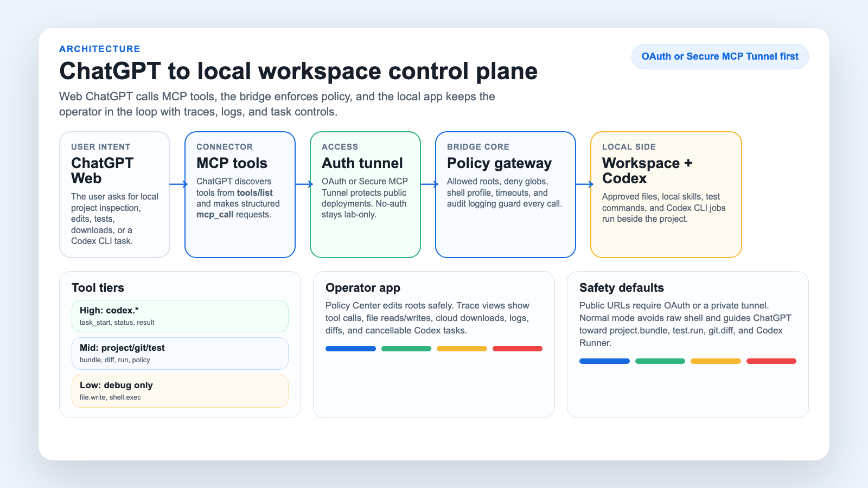Click the "LOCAL SIDE" card label

(629, 147)
